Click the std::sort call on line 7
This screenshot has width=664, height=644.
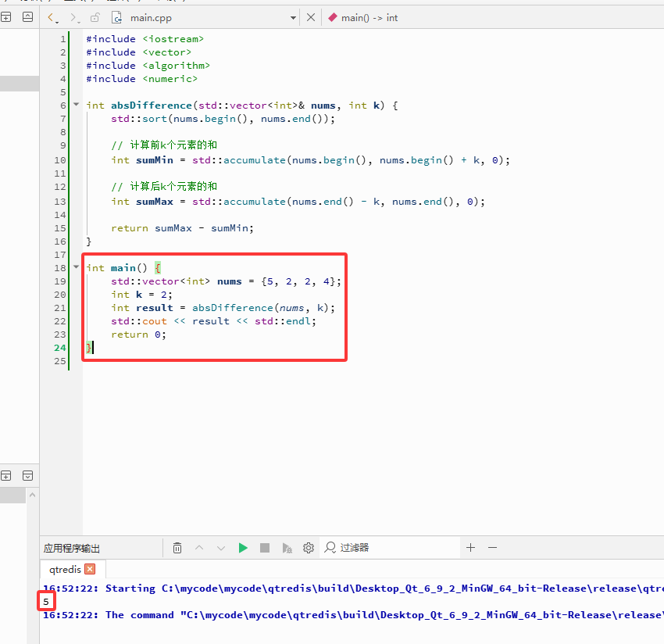click(x=223, y=119)
